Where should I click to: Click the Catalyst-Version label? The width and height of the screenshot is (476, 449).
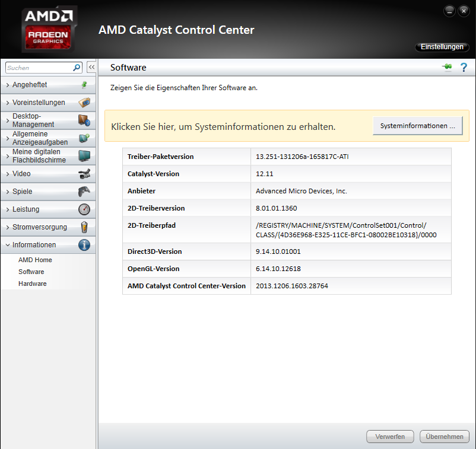(153, 174)
